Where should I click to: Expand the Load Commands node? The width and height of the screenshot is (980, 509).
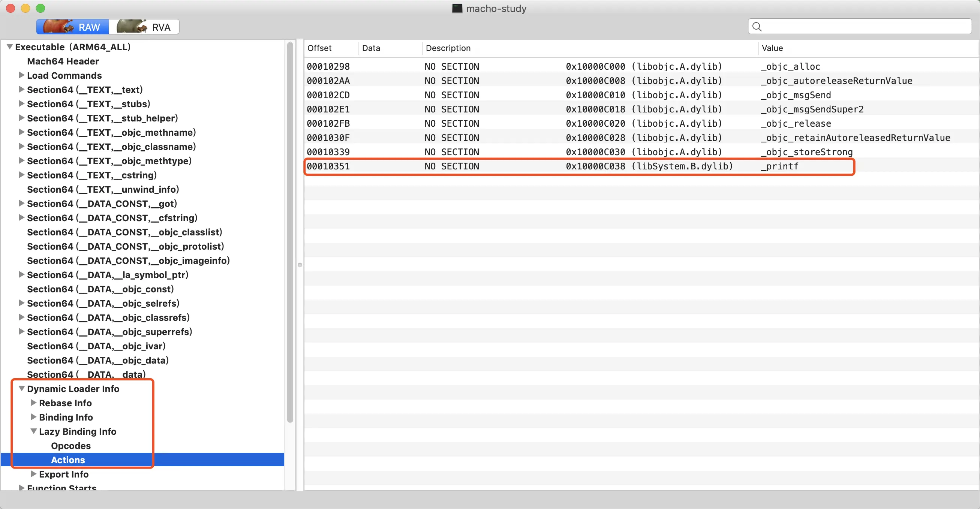pos(22,75)
